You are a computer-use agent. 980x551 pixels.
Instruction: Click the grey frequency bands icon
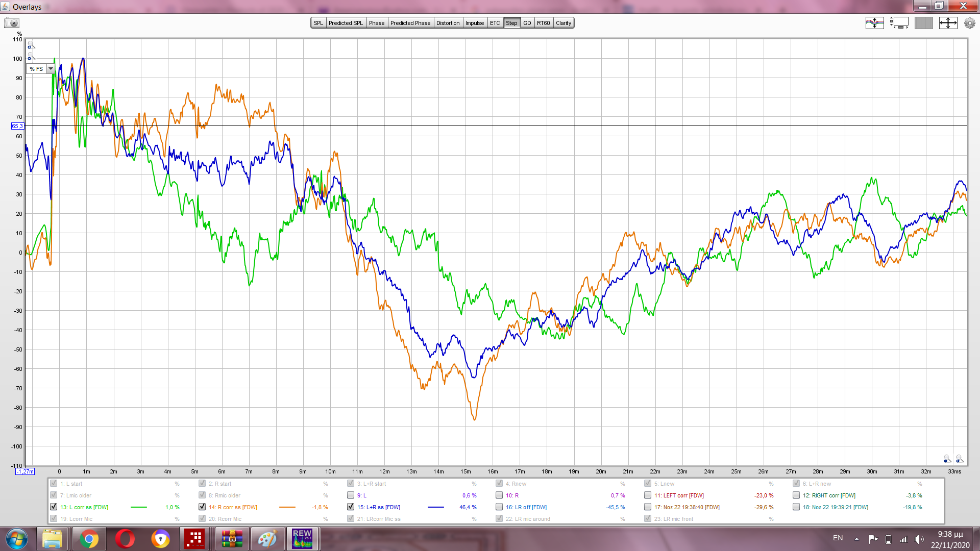tap(923, 23)
